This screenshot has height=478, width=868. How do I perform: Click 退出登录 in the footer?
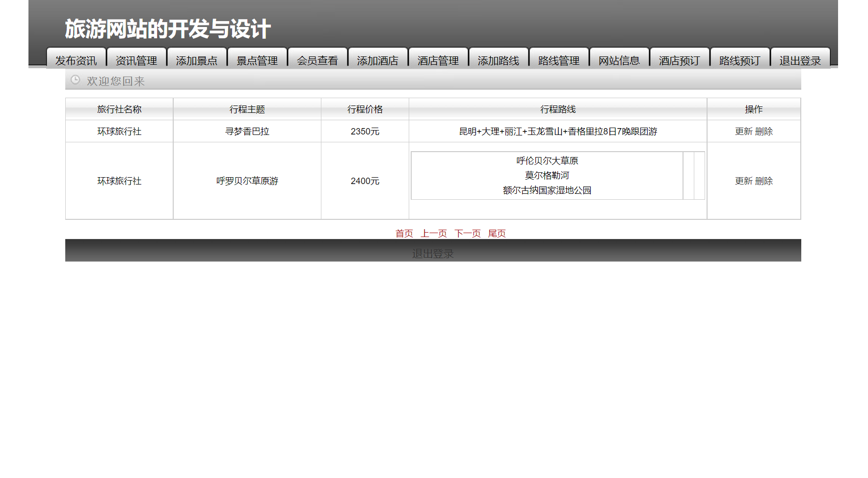[x=432, y=253]
